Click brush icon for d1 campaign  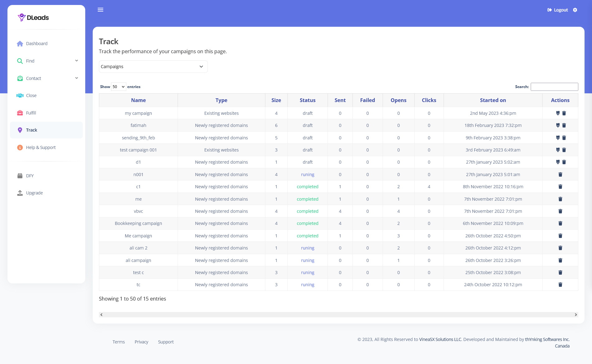tap(557, 162)
